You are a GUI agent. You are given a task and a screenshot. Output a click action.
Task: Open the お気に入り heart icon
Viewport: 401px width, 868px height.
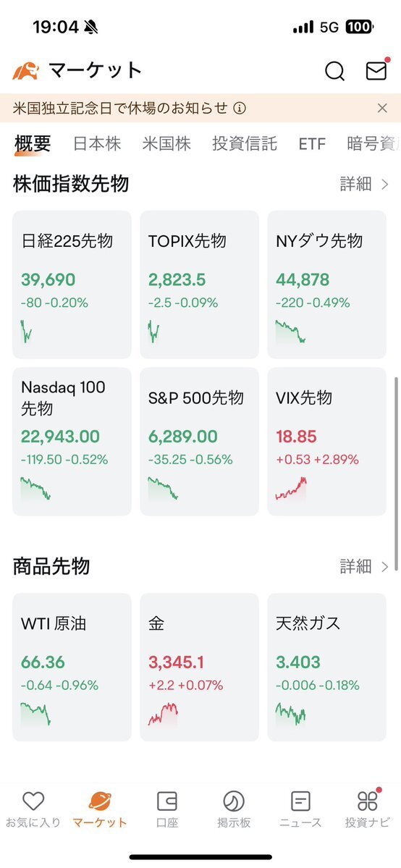[33, 801]
